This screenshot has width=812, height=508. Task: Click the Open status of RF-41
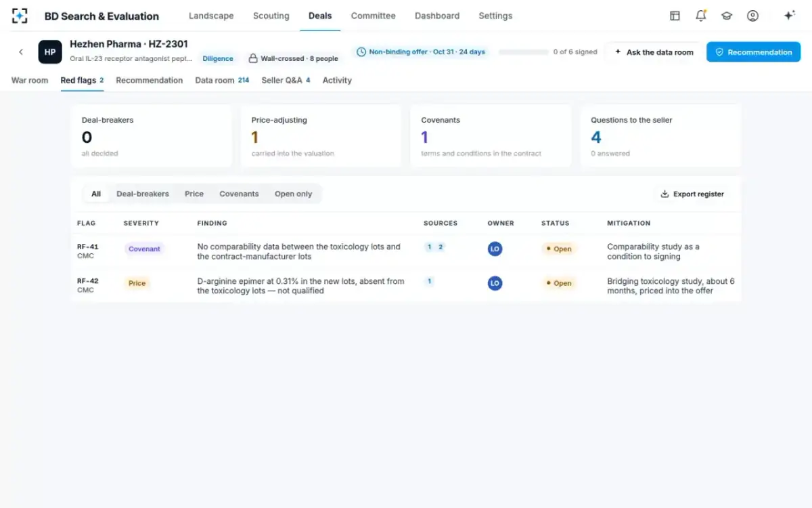[x=559, y=249]
